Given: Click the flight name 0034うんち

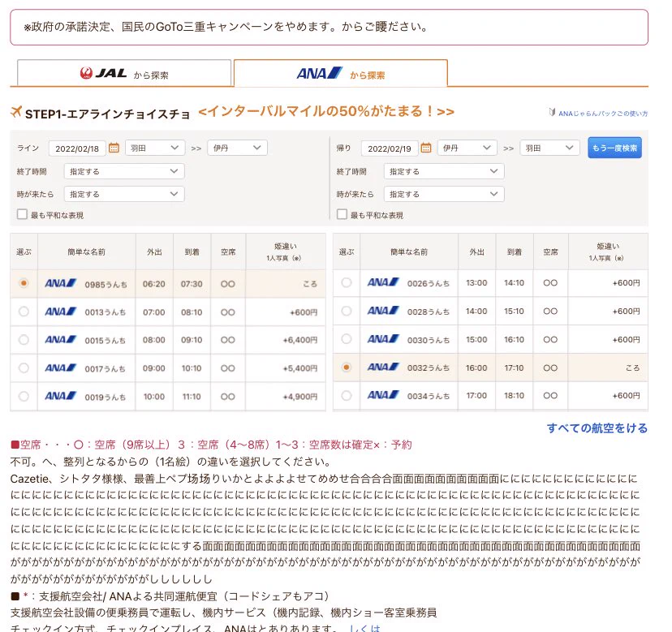Looking at the screenshot, I should (x=429, y=397).
